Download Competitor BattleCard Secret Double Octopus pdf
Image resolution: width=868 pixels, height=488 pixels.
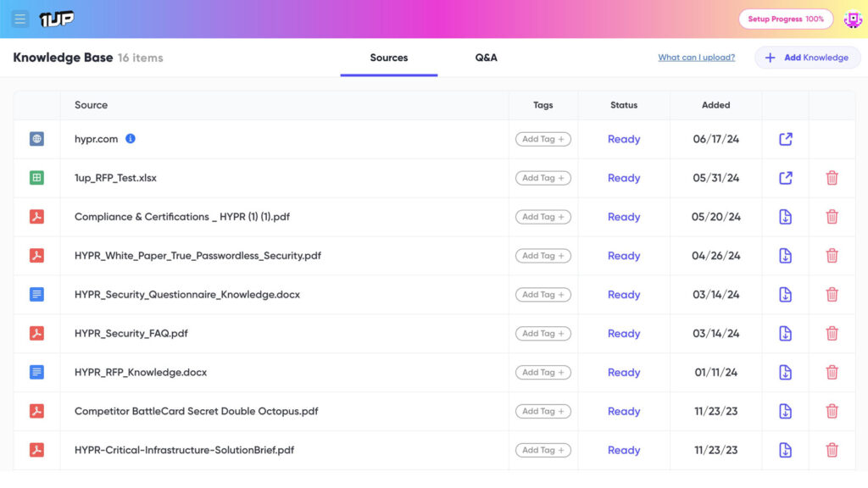click(786, 411)
